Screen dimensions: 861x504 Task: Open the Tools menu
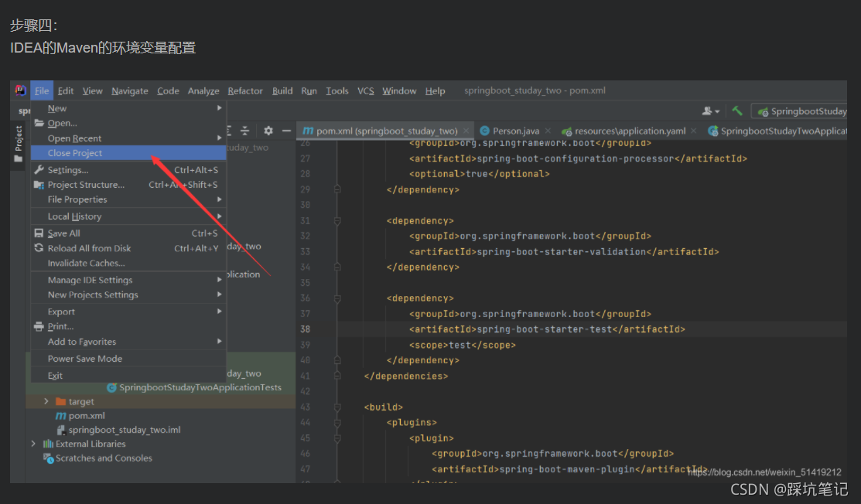pyautogui.click(x=337, y=91)
